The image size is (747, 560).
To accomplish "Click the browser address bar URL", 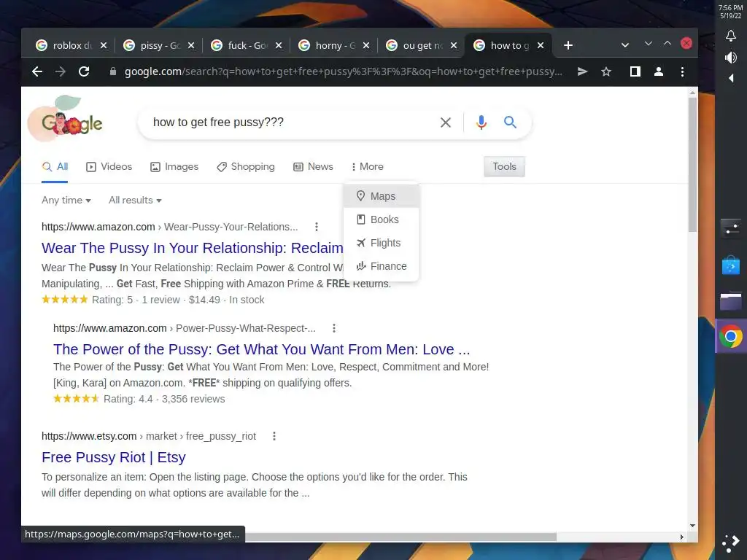I will click(343, 71).
